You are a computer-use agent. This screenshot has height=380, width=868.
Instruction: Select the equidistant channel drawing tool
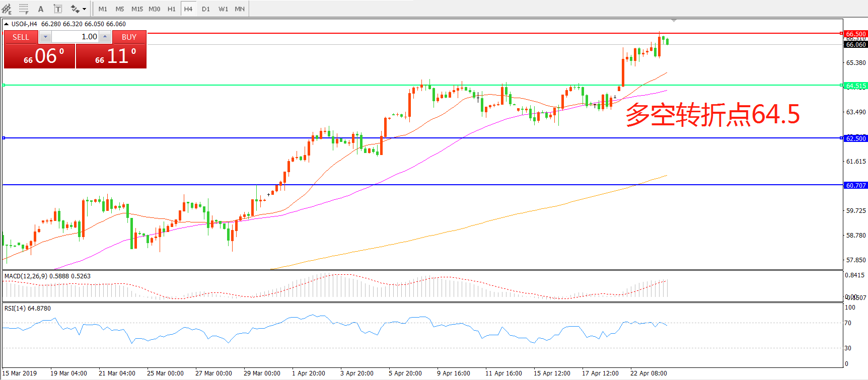[7, 9]
